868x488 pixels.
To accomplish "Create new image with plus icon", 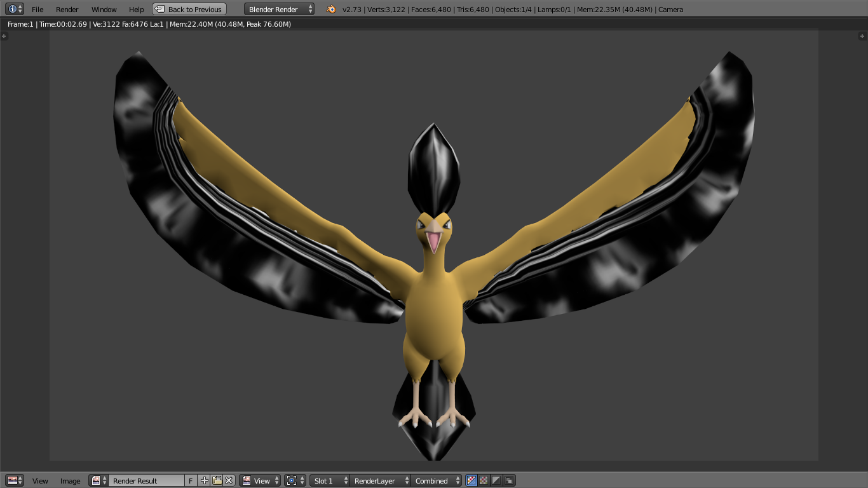I will pos(204,480).
